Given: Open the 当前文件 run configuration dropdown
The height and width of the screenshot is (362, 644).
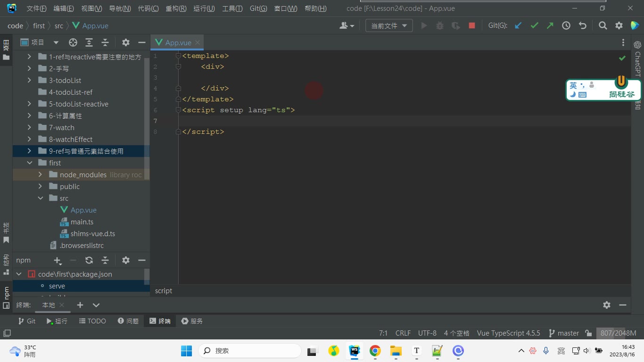Looking at the screenshot, I should click(x=389, y=26).
